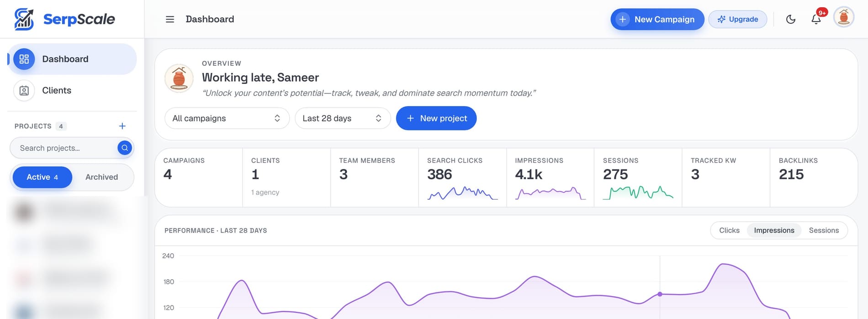Screen dimensions: 868x319
Task: Click the Backlinks value 215
Action: pos(791,175)
